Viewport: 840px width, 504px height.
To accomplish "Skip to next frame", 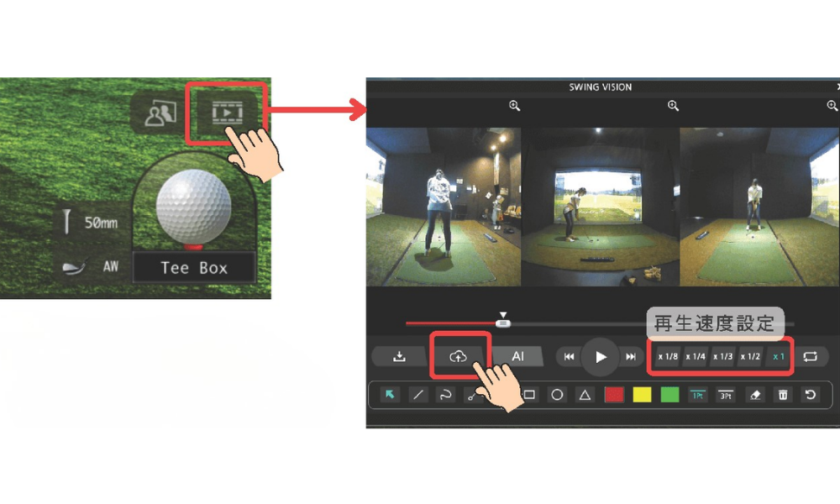I will pos(631,357).
